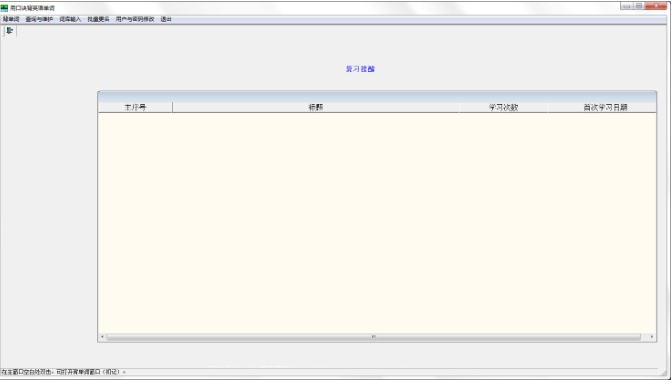Click the exit door toolbar icon
Image resolution: width=672 pixels, height=385 pixels.
[x=9, y=30]
